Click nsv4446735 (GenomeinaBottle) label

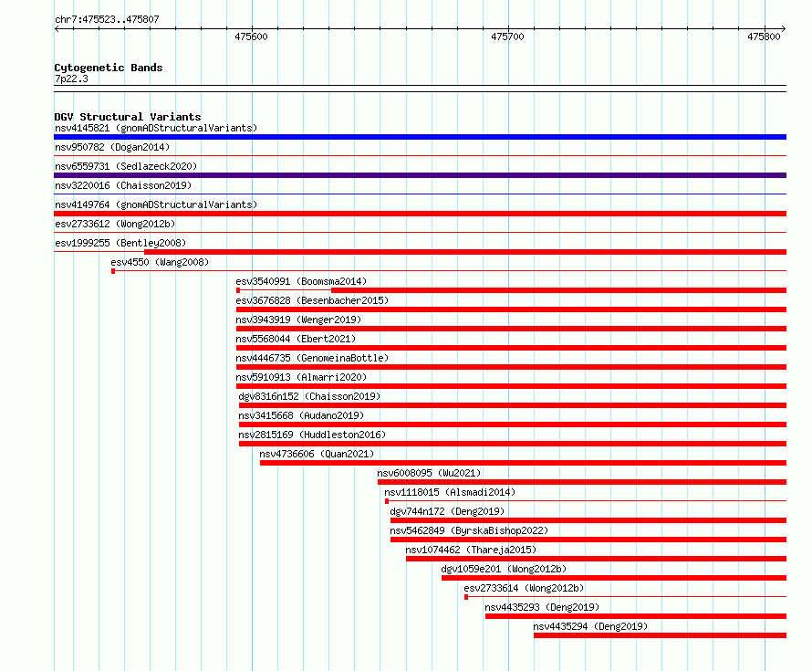click(312, 358)
